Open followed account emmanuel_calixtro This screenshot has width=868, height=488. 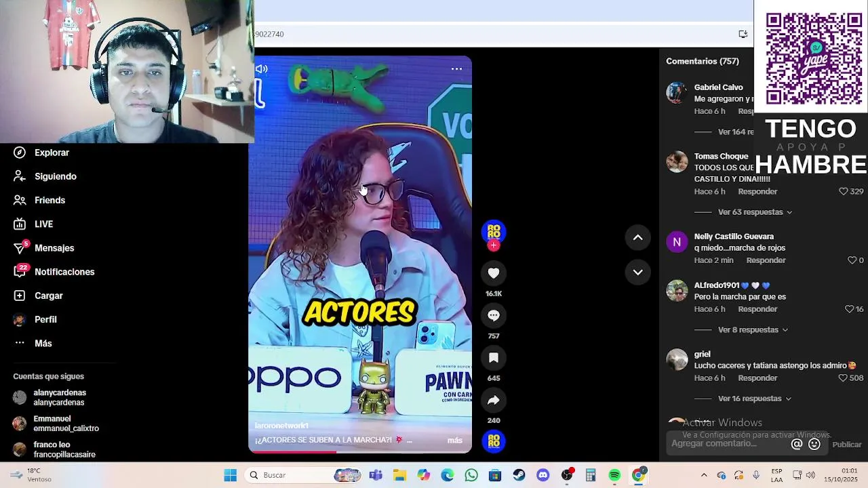[x=56, y=424]
